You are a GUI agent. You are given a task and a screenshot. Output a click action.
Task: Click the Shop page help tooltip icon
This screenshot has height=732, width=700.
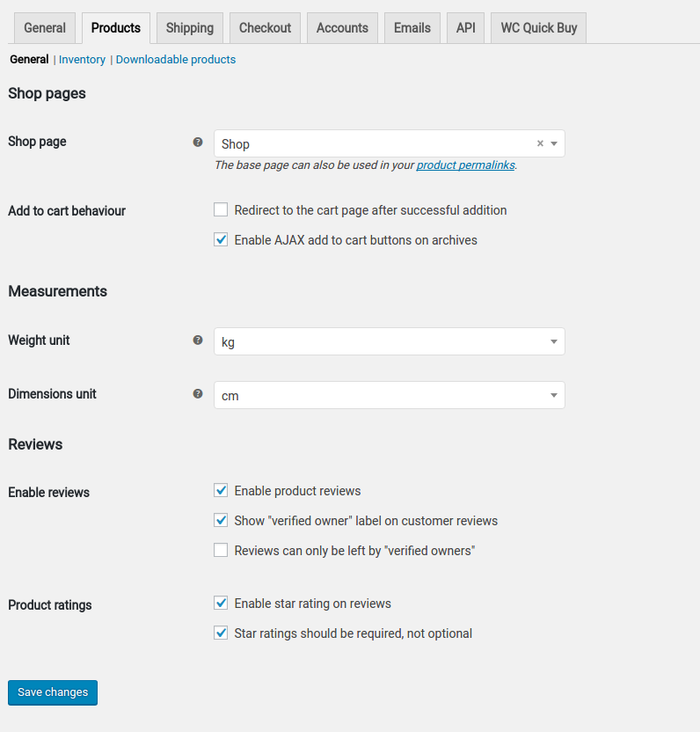(x=198, y=142)
